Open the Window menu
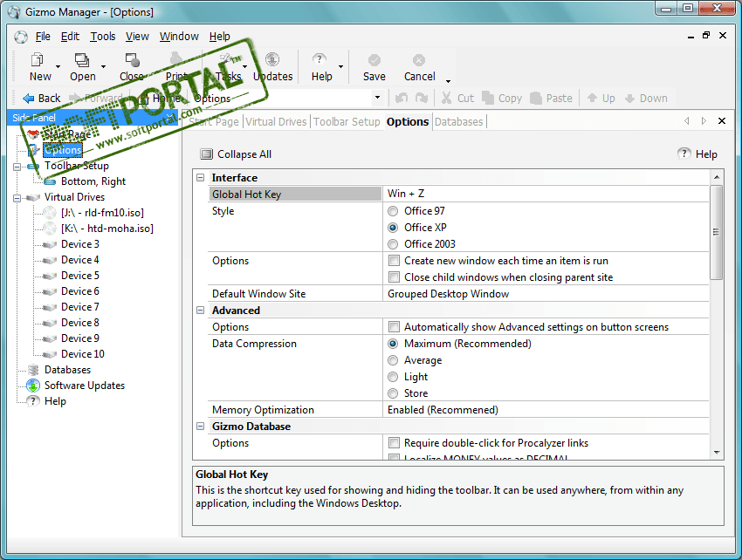742x560 pixels. 179,37
